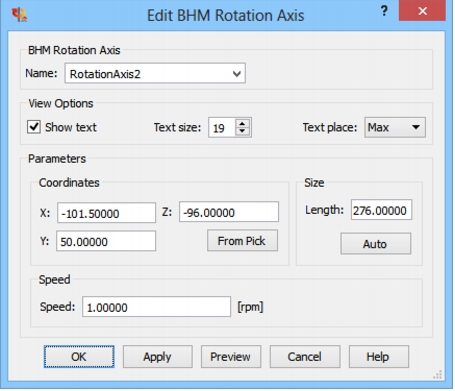Click the Auto size button
Image resolution: width=455 pixels, height=391 pixels.
376,244
